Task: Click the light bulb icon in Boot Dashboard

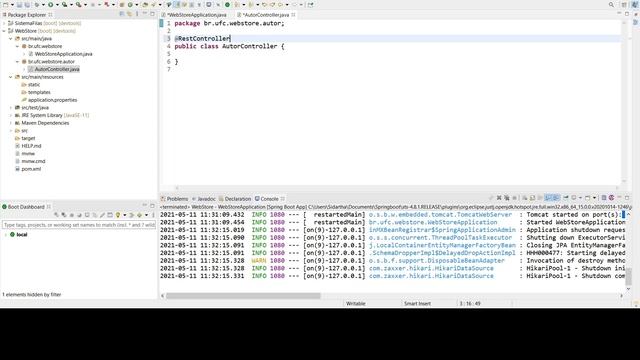Action: [x=118, y=215]
